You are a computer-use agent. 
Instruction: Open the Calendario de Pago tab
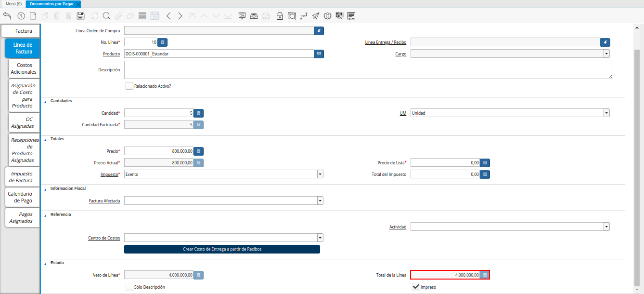tap(20, 197)
